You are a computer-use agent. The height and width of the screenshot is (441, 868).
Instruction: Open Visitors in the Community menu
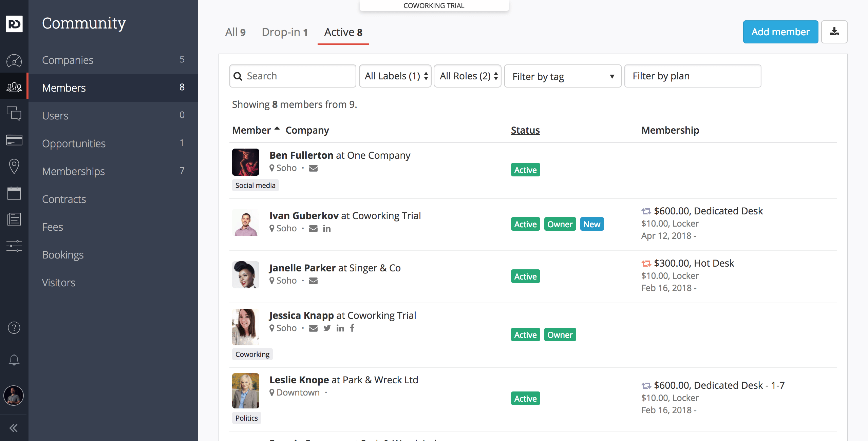[x=113, y=283]
